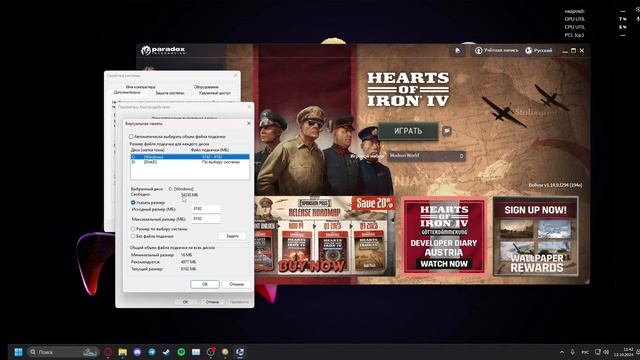Select the D: drive row in the list
Viewport: 640px width, 360px height.
[x=190, y=162]
